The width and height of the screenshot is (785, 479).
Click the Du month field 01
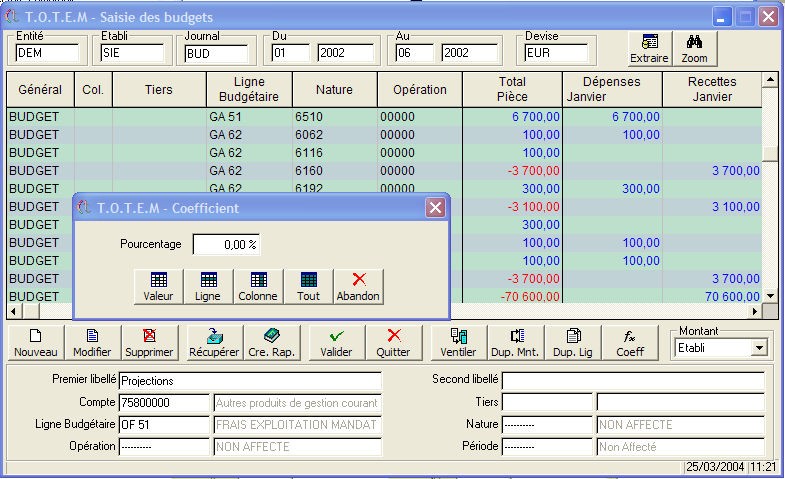pyautogui.click(x=291, y=53)
